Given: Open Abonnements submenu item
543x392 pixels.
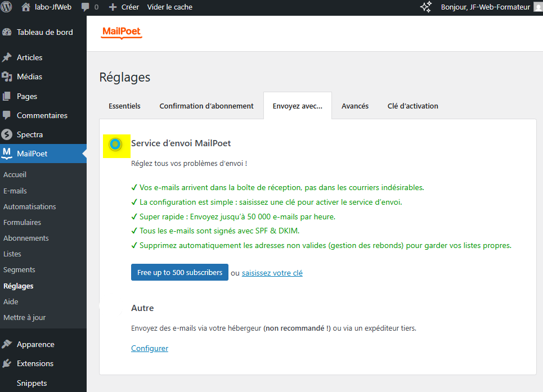Looking at the screenshot, I should pos(26,238).
